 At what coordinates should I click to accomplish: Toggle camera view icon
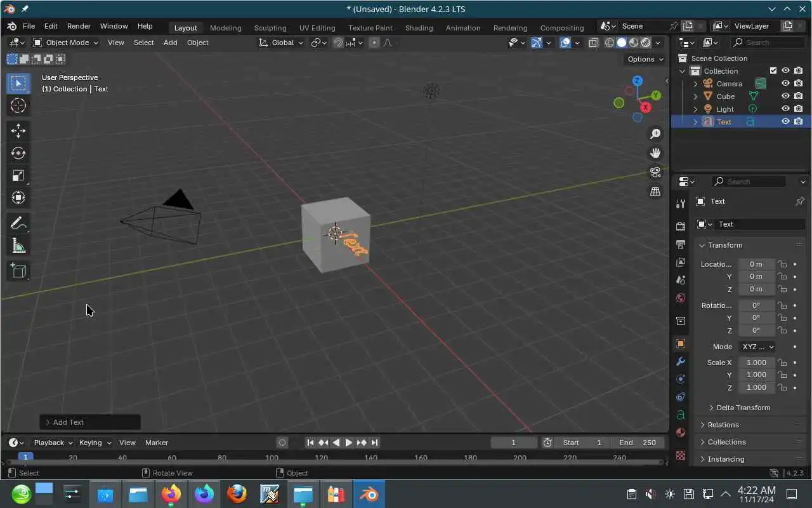655,172
